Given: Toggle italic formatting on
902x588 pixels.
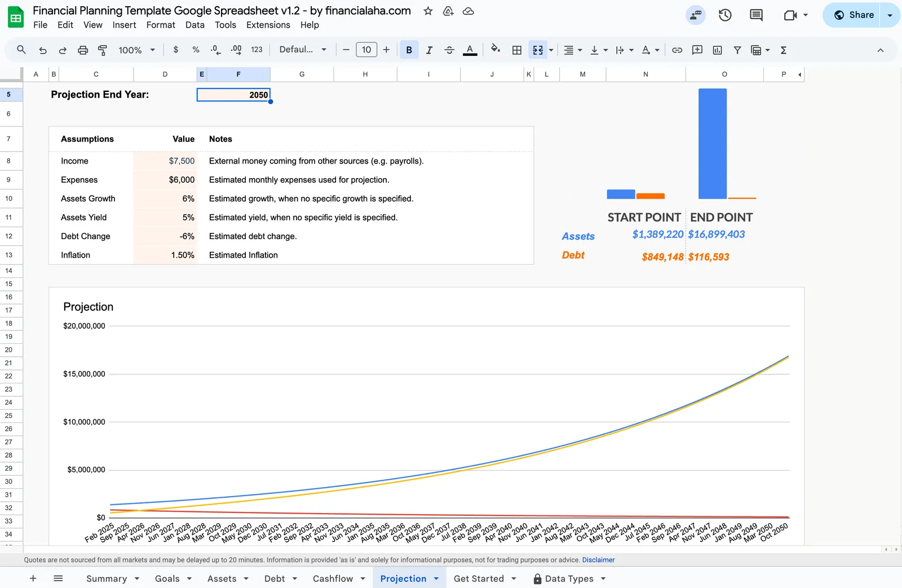Looking at the screenshot, I should [429, 50].
